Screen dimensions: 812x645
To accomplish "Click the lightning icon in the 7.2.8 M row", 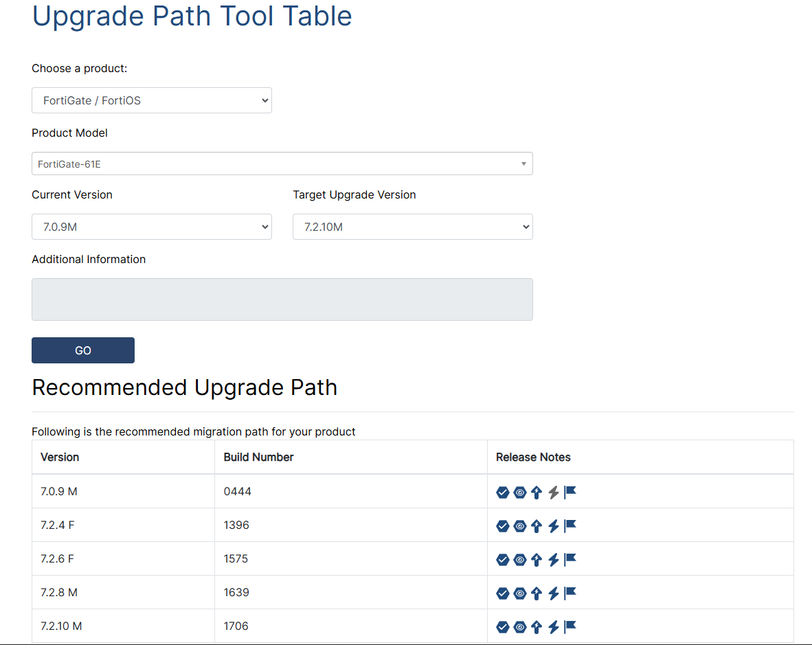I will pos(554,593).
